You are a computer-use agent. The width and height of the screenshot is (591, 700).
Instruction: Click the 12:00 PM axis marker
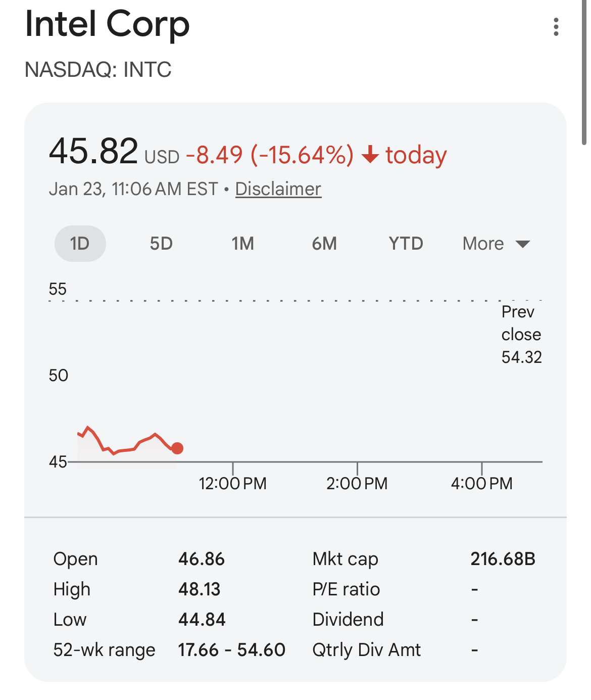coord(232,483)
